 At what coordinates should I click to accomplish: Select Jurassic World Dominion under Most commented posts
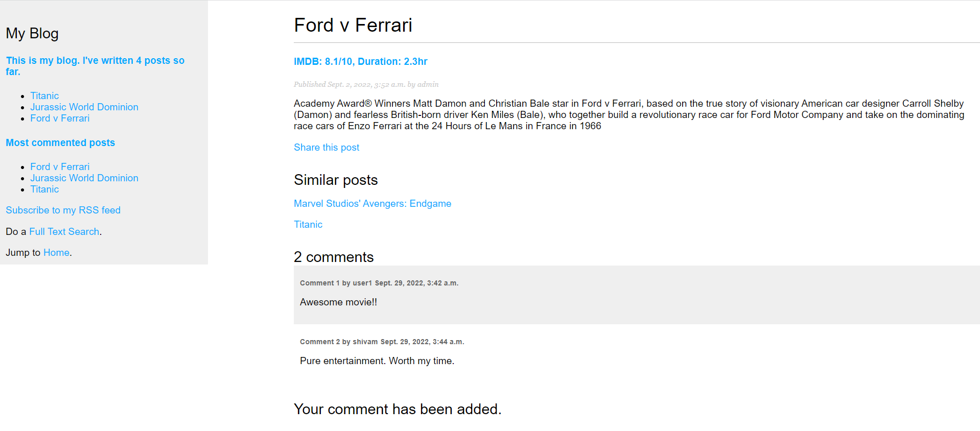pyautogui.click(x=84, y=178)
